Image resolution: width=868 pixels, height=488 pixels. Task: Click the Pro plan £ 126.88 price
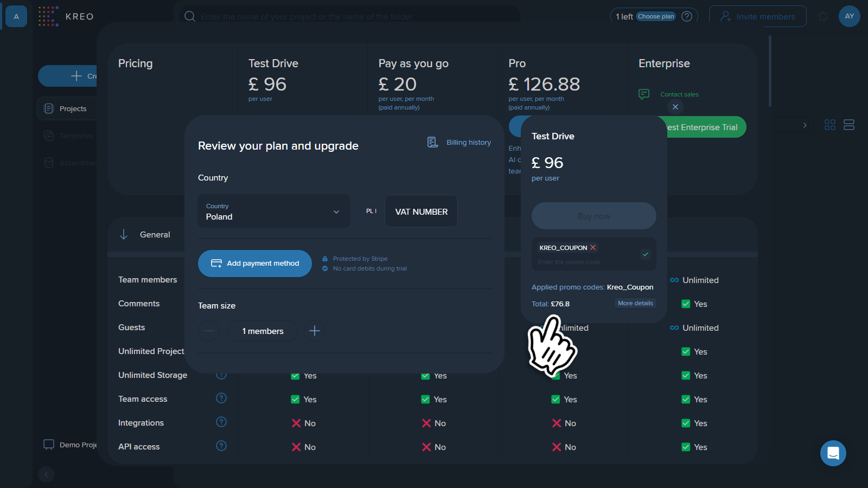pos(544,84)
